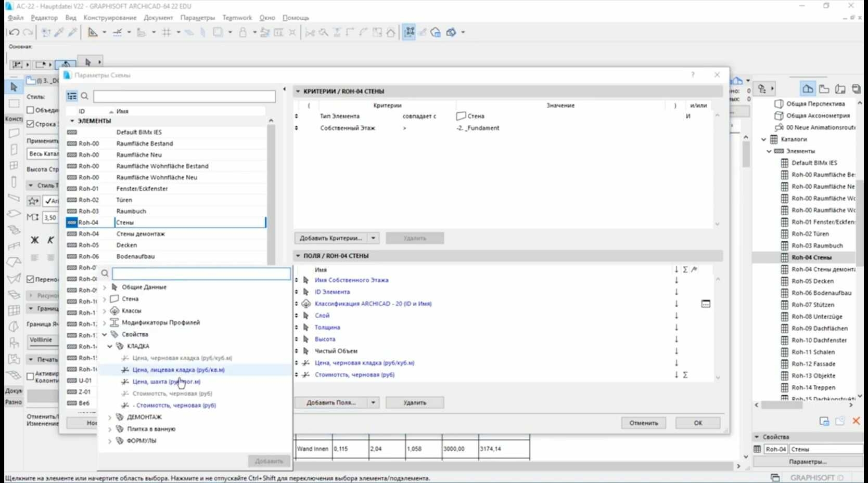Click the ellipsis icon on the ARCHICAD classification row

(706, 304)
